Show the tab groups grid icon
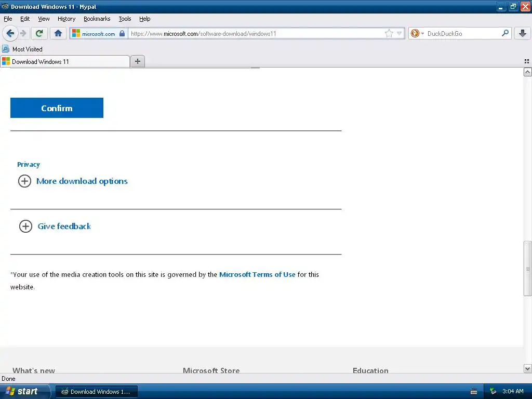Image resolution: width=532 pixels, height=399 pixels. (x=527, y=61)
